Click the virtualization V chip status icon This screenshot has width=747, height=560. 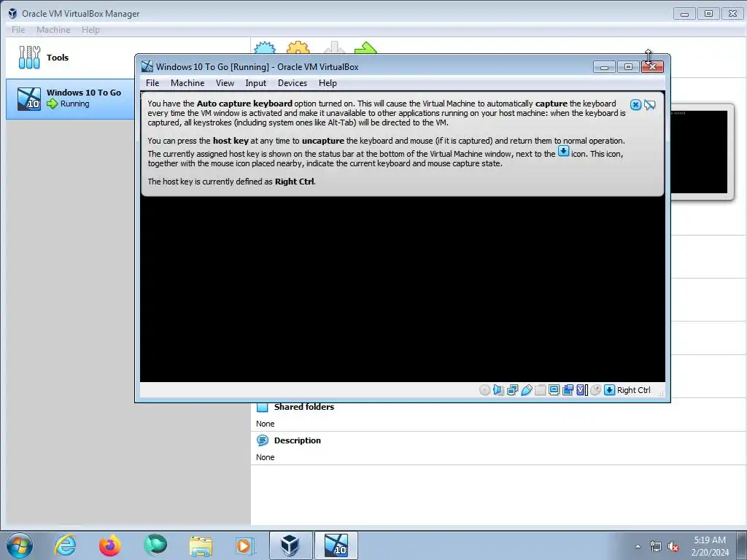[581, 390]
